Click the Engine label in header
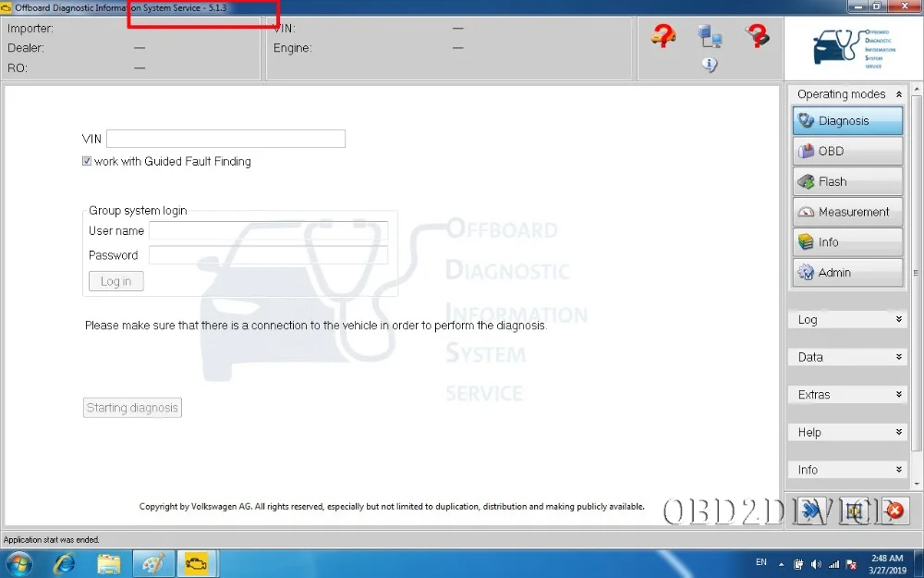The image size is (924, 578). [x=292, y=48]
